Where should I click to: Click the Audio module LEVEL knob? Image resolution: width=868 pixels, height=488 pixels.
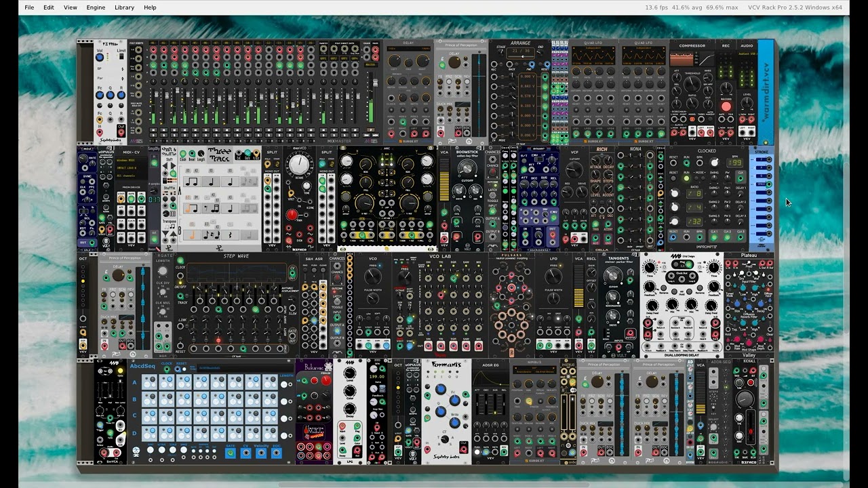[x=747, y=103]
